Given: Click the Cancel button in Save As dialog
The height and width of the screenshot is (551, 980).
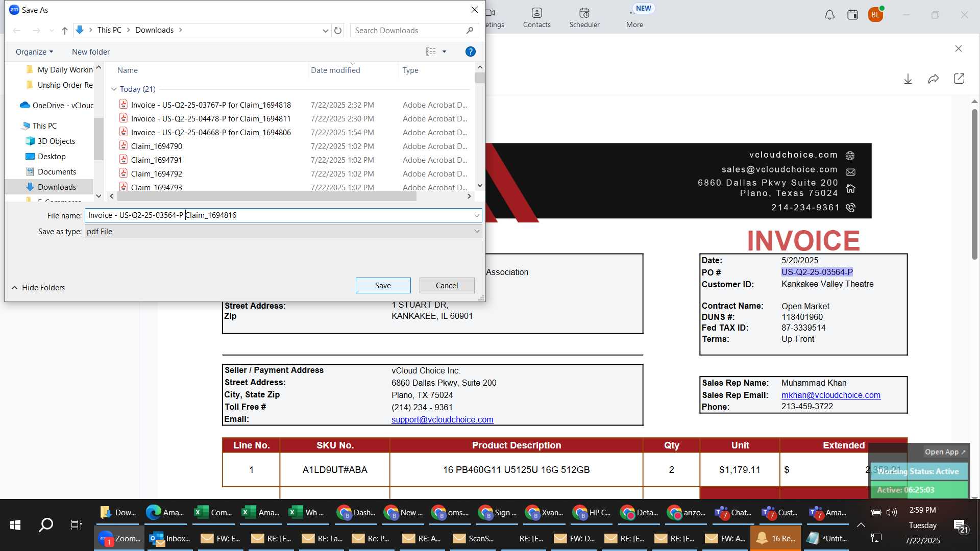Looking at the screenshot, I should [447, 286].
